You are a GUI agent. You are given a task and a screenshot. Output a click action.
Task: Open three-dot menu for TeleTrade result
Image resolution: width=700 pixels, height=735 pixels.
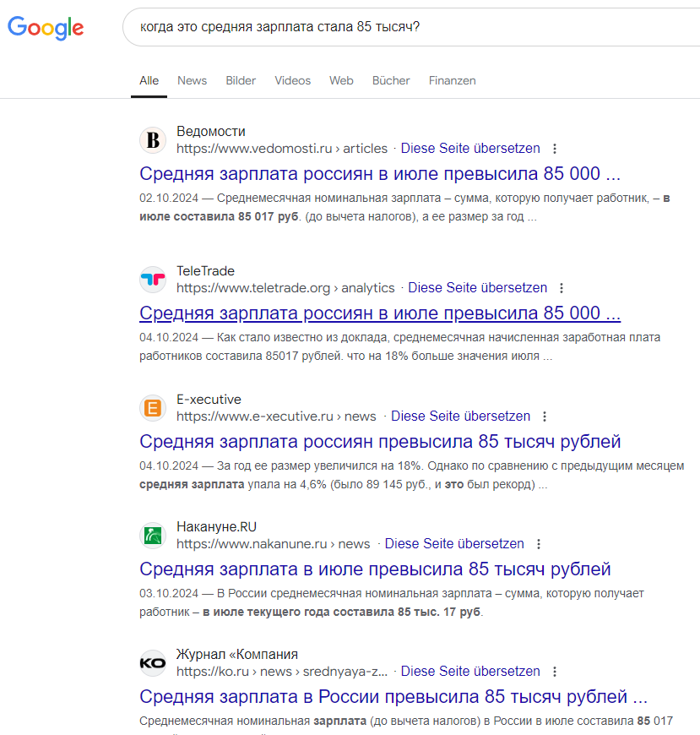click(x=562, y=288)
